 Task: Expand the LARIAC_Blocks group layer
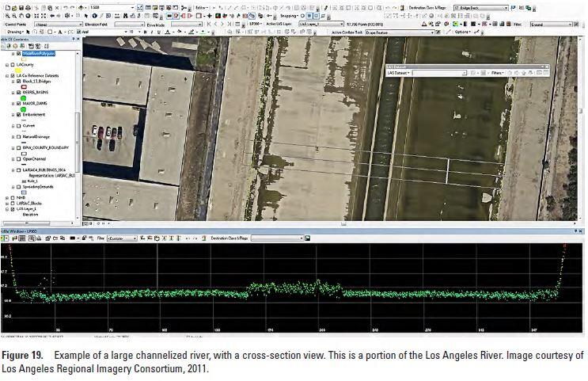(x=7, y=204)
